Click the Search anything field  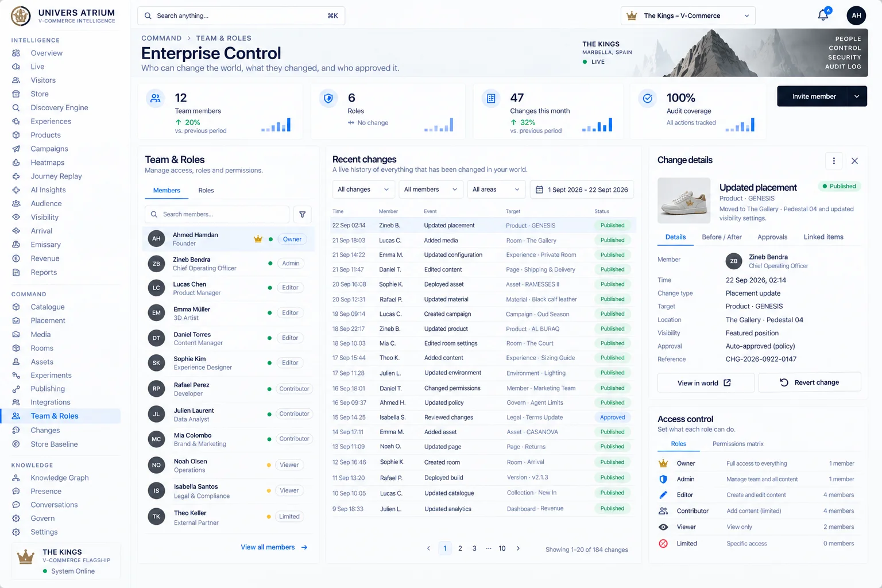(241, 16)
